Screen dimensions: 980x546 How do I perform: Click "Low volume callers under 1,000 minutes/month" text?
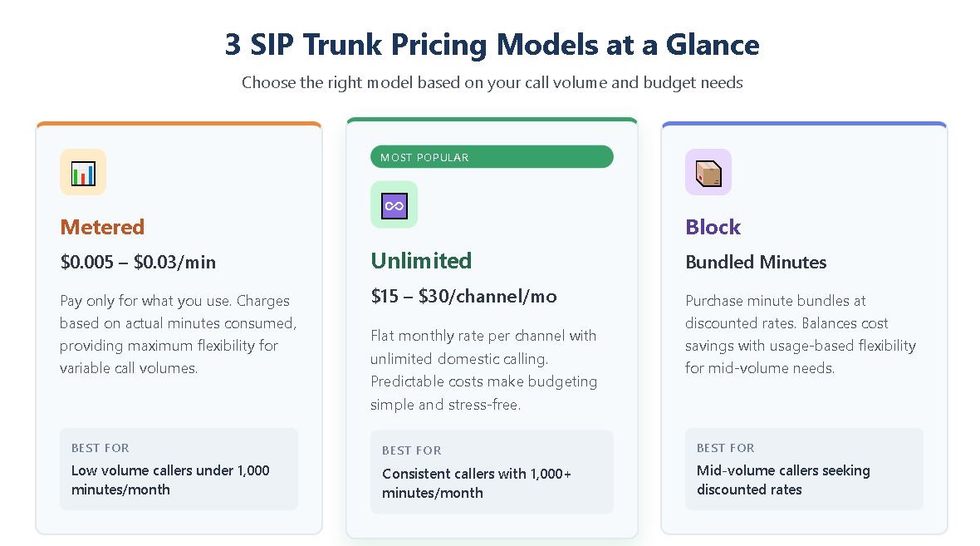(x=170, y=480)
